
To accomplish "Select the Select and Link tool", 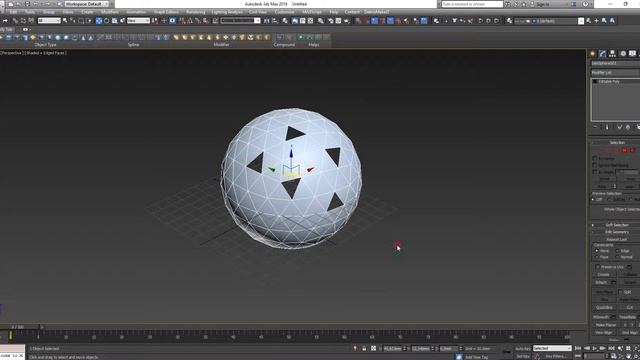I will (15, 20).
